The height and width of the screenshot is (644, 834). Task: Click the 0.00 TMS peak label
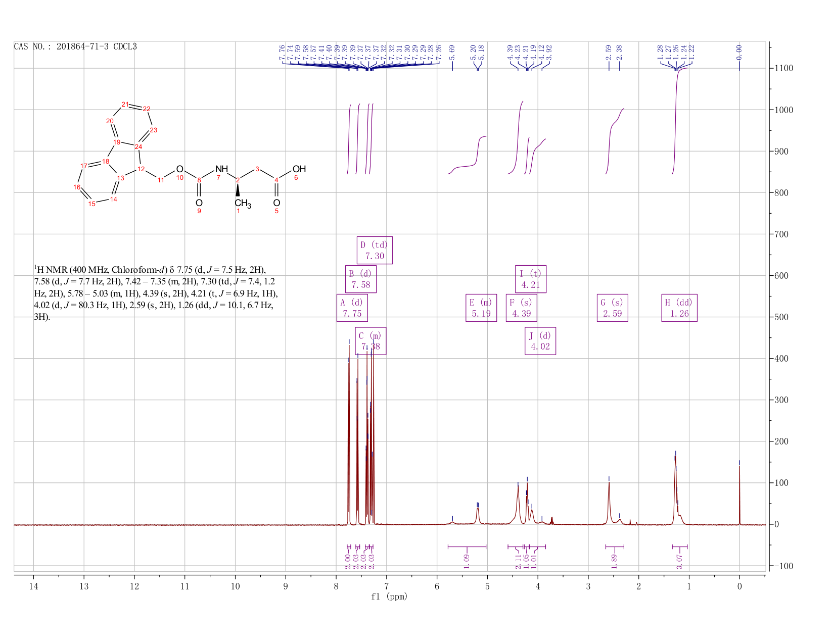pos(739,52)
